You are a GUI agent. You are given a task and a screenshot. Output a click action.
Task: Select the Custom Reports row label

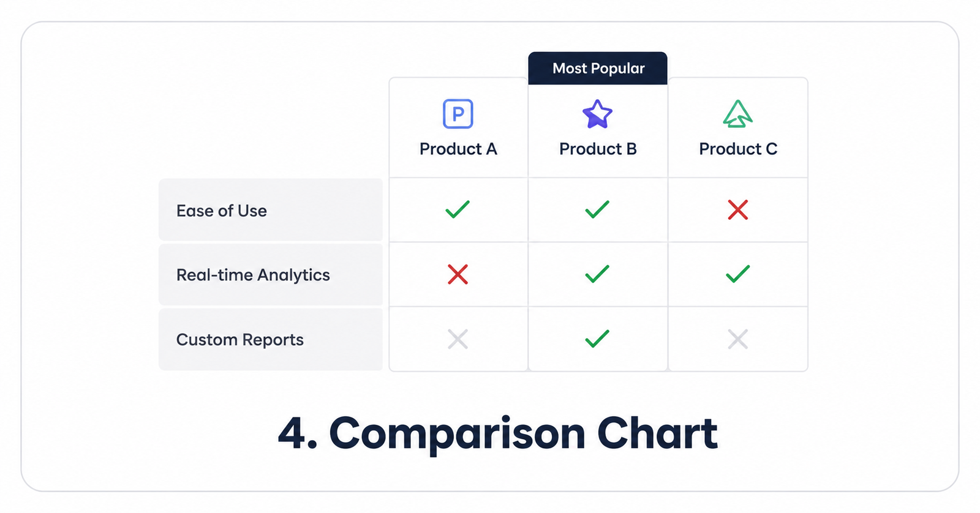click(x=271, y=339)
